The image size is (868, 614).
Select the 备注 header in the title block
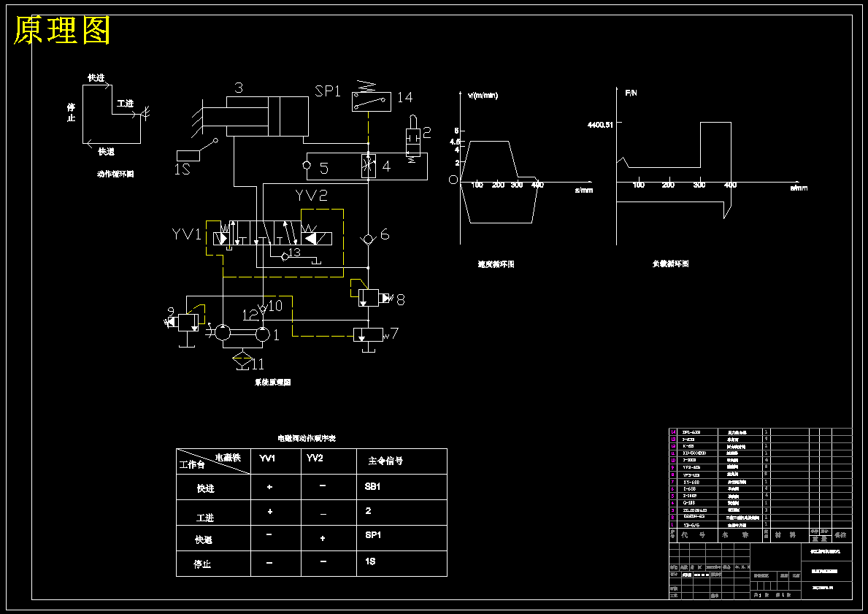click(x=840, y=535)
